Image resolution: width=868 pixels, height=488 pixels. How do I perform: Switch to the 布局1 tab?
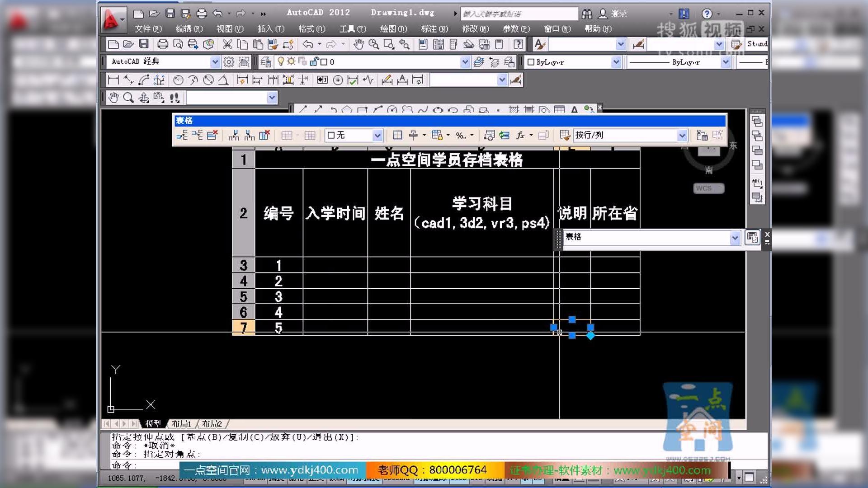(181, 424)
